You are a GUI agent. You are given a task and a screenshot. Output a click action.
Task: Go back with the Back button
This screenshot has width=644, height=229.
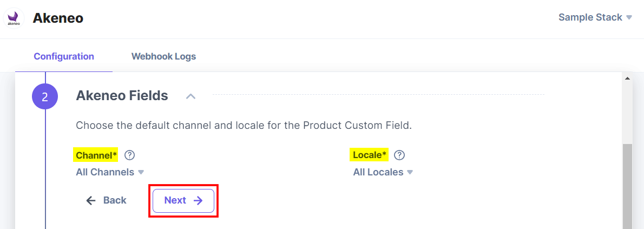(x=107, y=200)
